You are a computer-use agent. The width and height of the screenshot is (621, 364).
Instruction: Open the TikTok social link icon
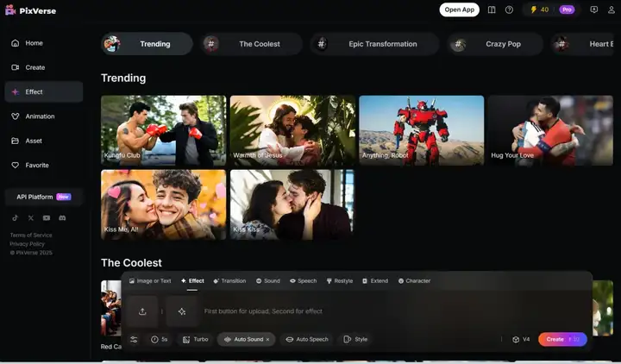(x=15, y=218)
